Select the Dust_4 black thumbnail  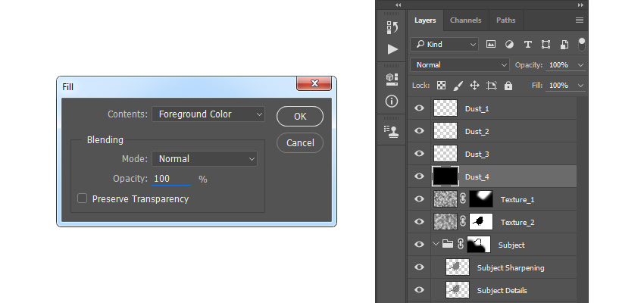445,176
